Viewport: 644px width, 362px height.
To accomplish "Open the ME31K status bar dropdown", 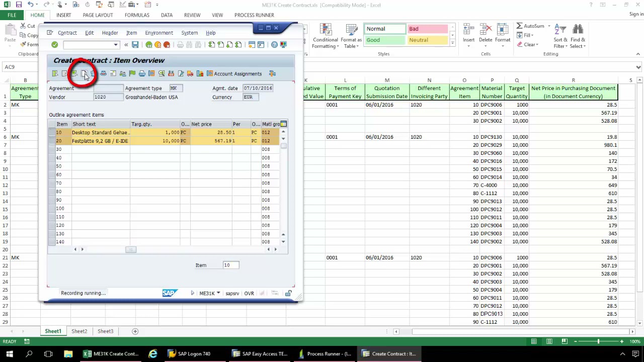I will (x=218, y=293).
